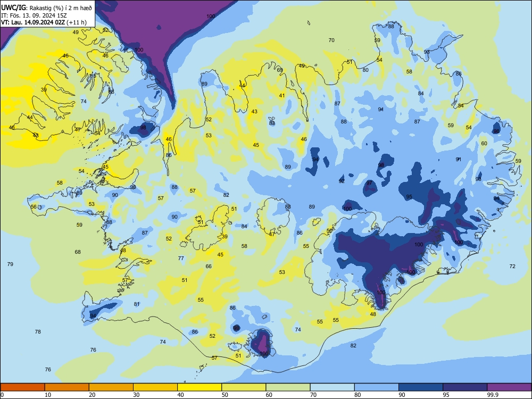The image size is (532, 399).
Task: Click the 0–10 dark orange legend swatch
Action: 22,387
